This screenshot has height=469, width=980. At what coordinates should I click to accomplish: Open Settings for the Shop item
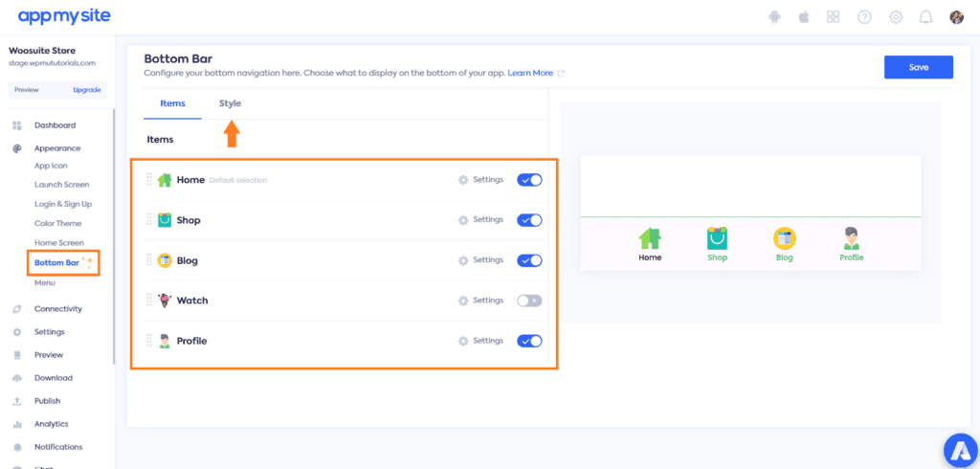click(480, 219)
